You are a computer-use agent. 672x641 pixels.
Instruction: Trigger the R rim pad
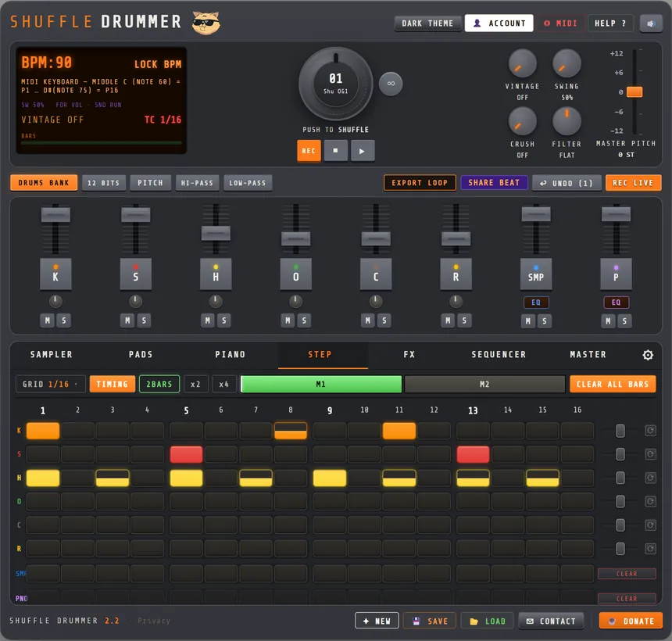pyautogui.click(x=456, y=274)
